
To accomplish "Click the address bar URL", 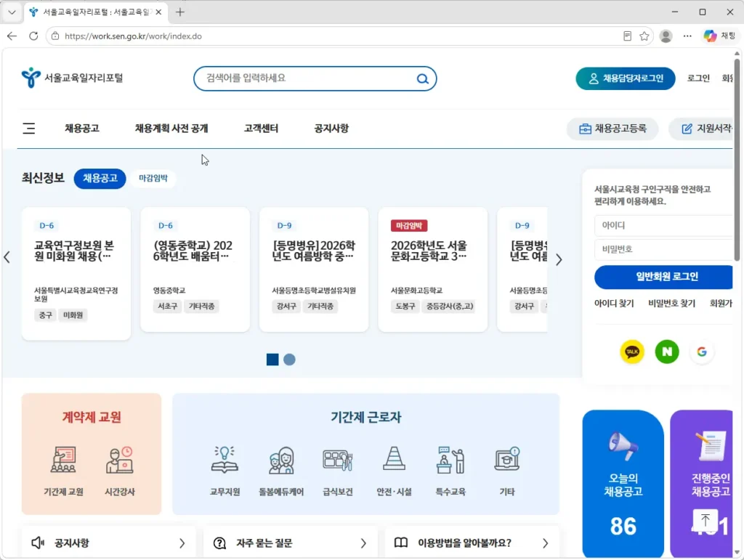I will pos(133,36).
